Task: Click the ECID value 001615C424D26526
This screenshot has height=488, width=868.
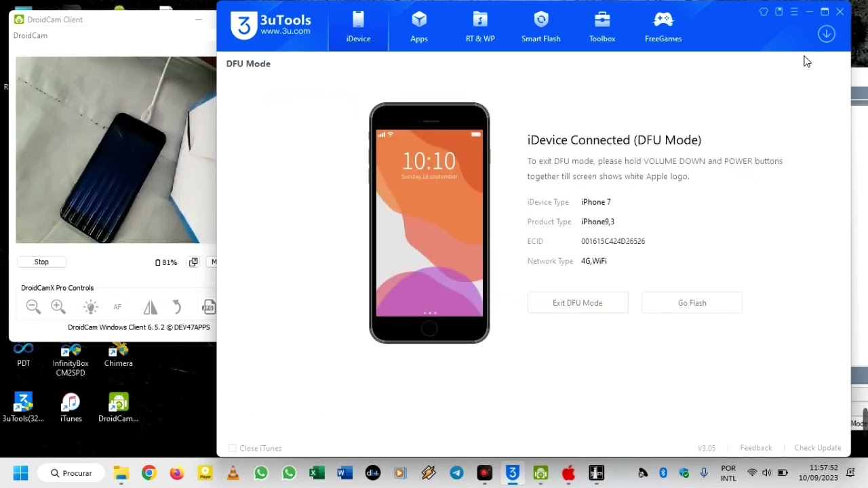Action: (613, 241)
